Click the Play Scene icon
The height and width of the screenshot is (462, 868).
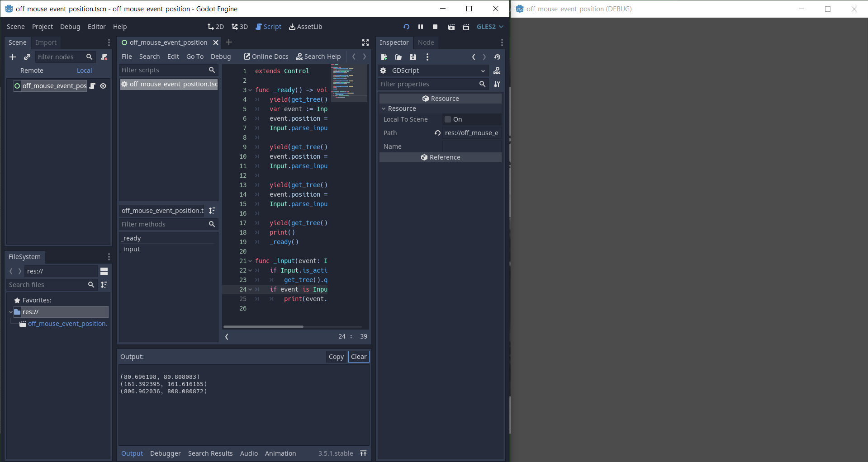click(451, 27)
